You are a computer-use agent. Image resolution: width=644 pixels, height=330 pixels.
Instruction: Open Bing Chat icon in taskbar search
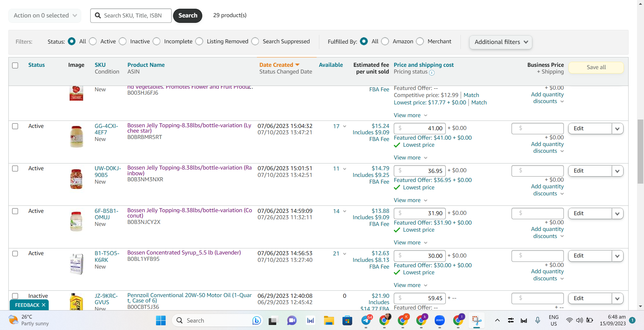[257, 321]
